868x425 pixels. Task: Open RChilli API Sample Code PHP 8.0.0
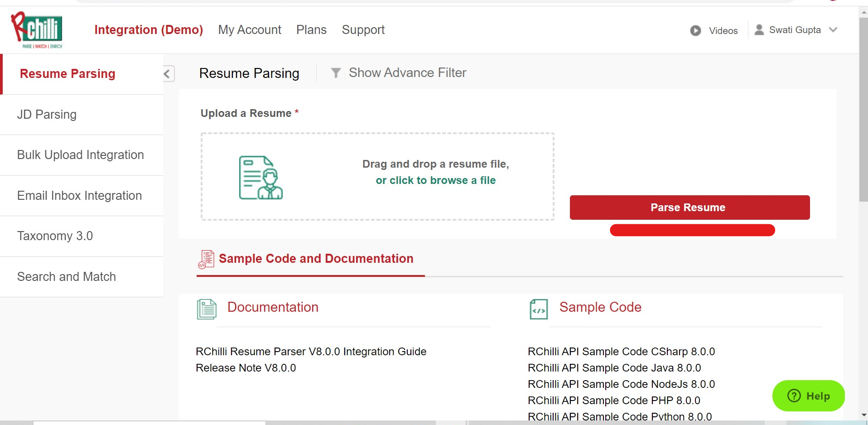pos(614,401)
